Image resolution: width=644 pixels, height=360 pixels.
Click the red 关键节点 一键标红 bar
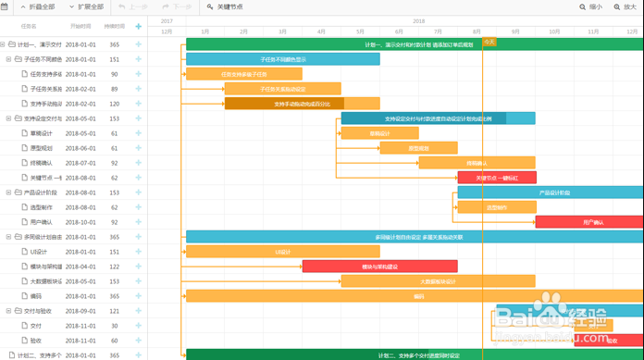[497, 178]
